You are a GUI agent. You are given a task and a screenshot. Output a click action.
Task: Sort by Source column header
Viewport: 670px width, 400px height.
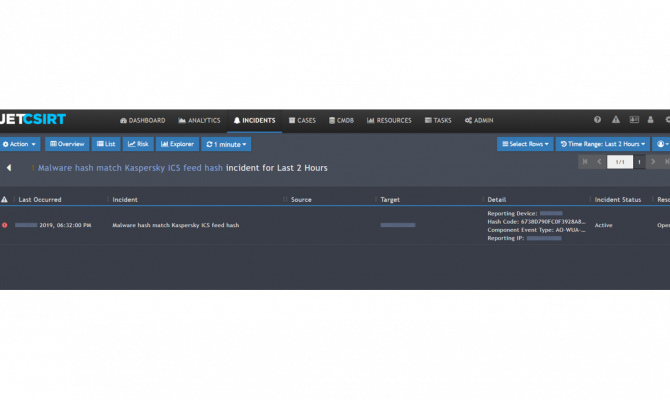[x=301, y=200]
